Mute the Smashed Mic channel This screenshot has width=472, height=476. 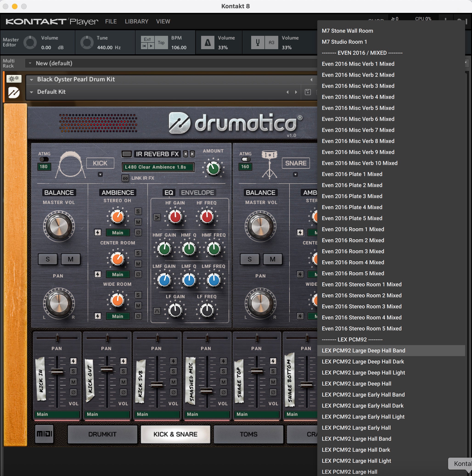click(x=223, y=382)
